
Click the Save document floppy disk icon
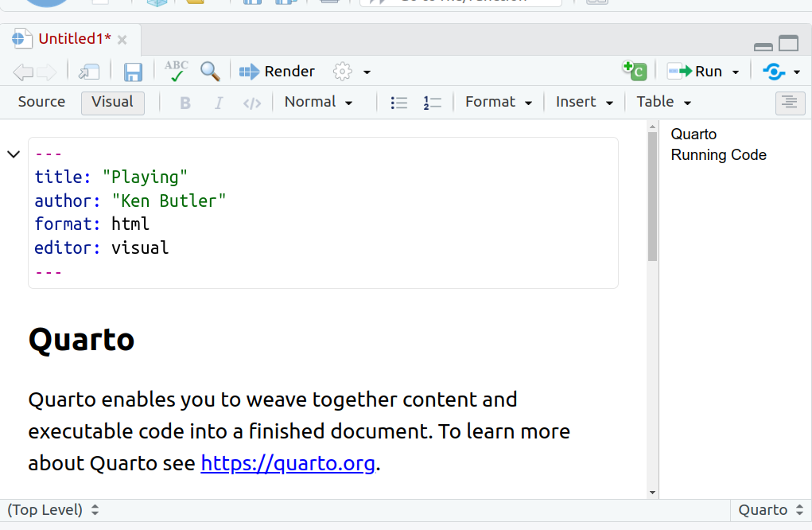click(133, 72)
